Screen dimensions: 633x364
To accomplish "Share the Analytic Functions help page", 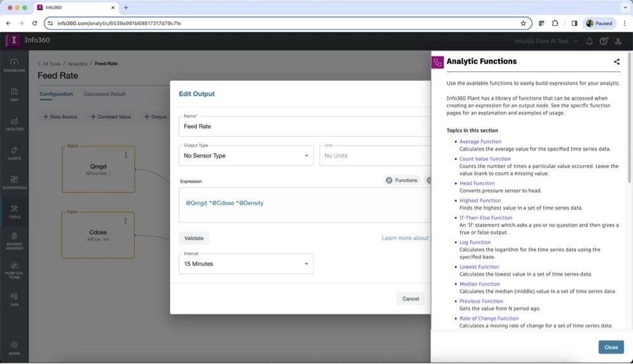I will click(x=617, y=62).
